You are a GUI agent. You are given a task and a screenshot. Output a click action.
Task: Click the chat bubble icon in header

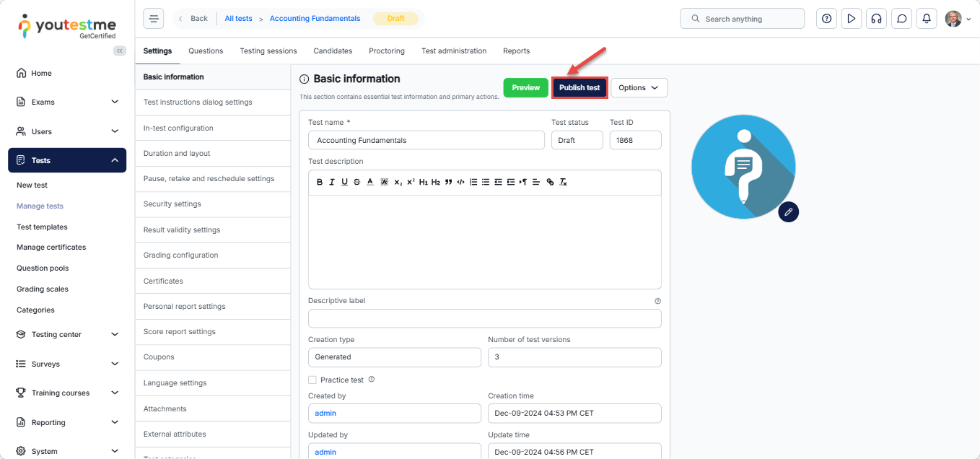901,19
